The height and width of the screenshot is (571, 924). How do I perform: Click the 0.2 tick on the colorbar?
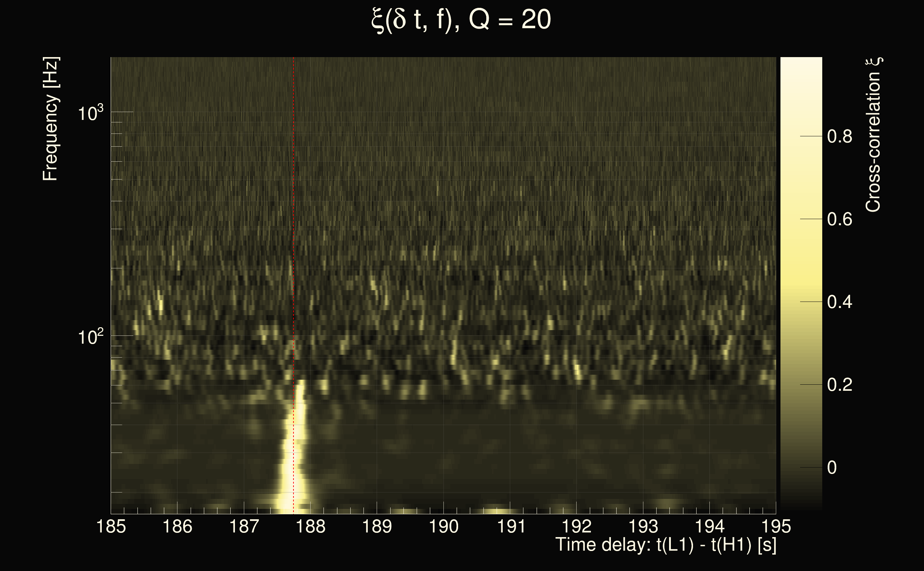(839, 385)
